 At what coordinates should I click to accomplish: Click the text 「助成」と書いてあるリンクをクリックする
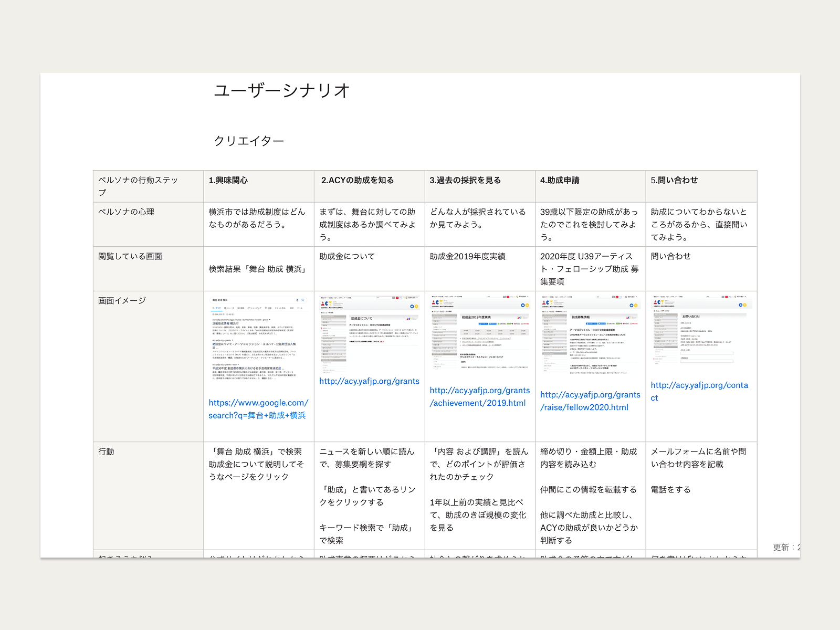[x=367, y=496]
